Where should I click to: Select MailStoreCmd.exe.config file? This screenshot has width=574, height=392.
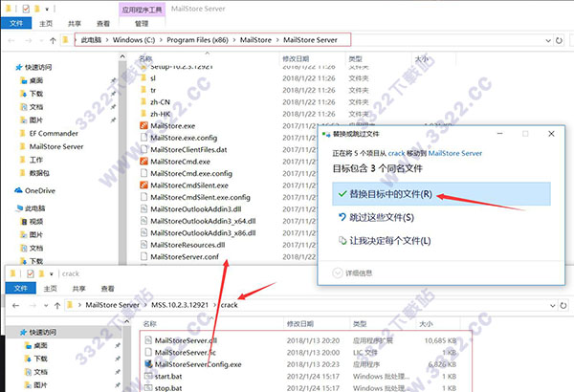(x=191, y=173)
